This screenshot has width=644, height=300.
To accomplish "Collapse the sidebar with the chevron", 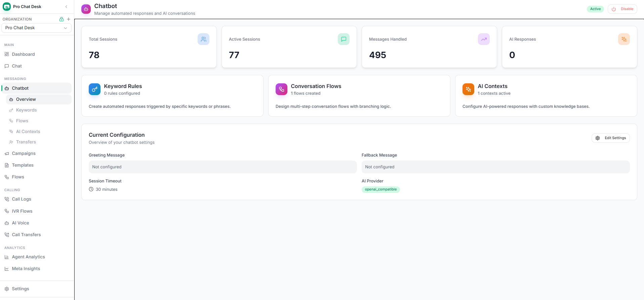I will pyautogui.click(x=66, y=7).
